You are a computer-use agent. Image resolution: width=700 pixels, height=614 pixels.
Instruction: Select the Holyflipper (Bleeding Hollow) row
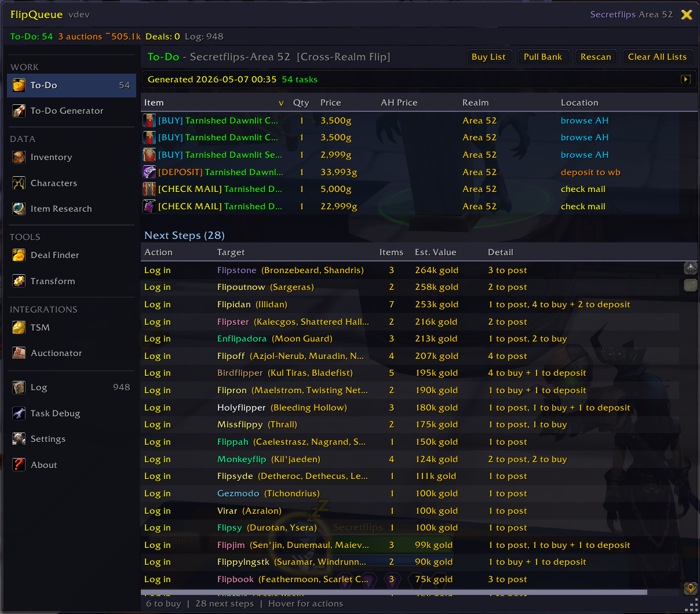click(x=410, y=408)
